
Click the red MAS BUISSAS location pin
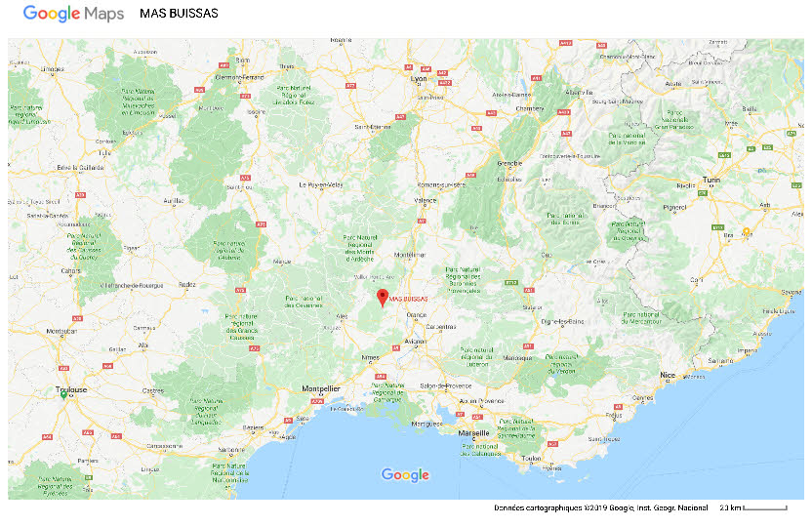(383, 297)
